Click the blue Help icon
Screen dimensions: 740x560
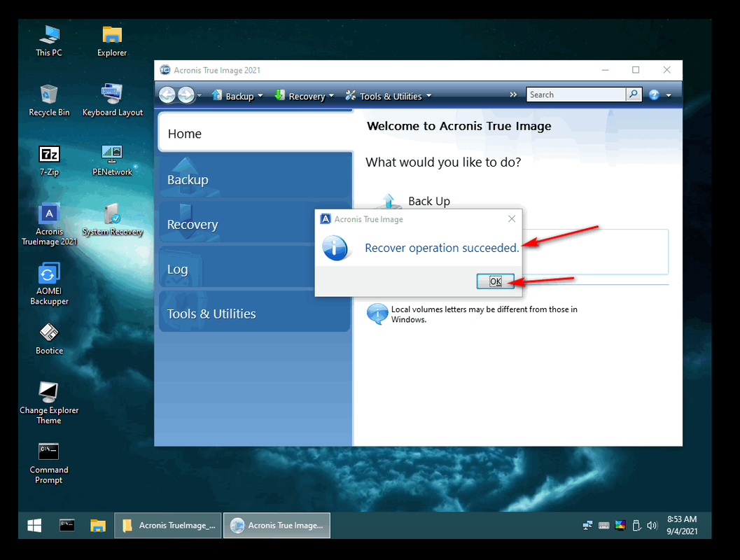(x=654, y=94)
